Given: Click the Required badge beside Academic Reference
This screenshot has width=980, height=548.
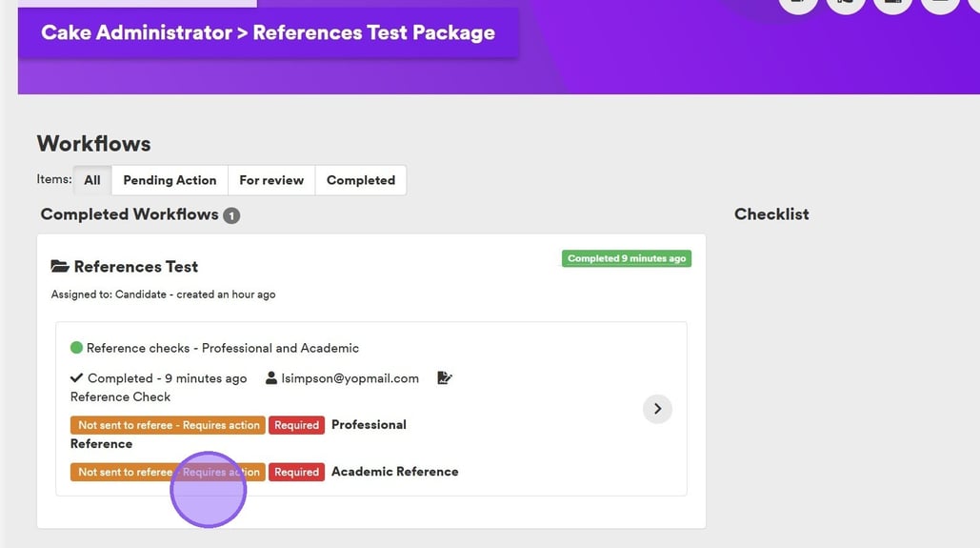Looking at the screenshot, I should [x=296, y=472].
